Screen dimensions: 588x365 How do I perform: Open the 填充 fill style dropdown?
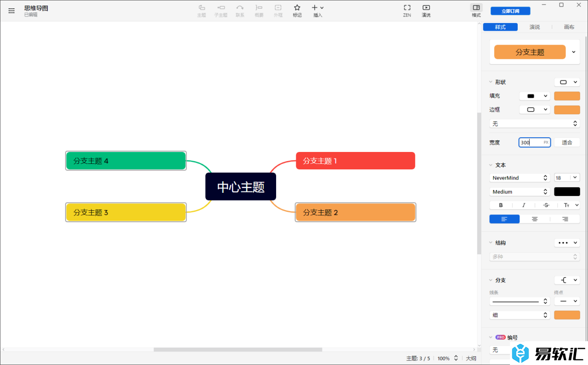coord(535,96)
